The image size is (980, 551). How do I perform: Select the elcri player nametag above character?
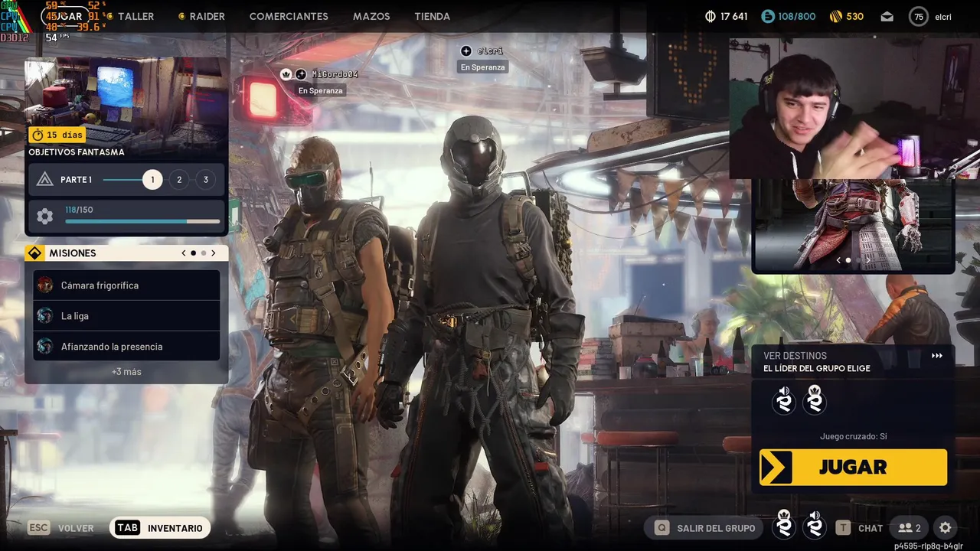[490, 51]
